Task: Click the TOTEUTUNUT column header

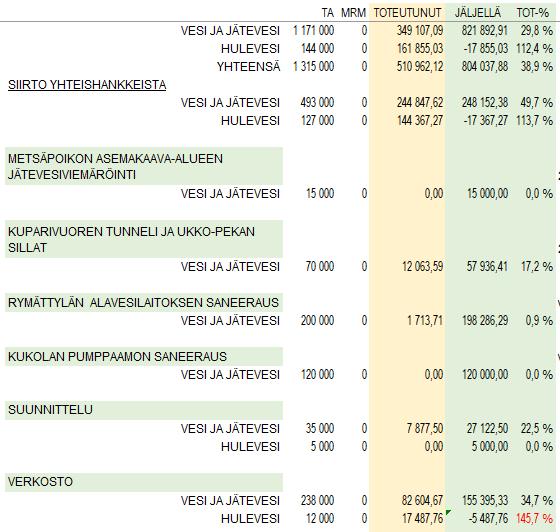Action: pyautogui.click(x=408, y=13)
